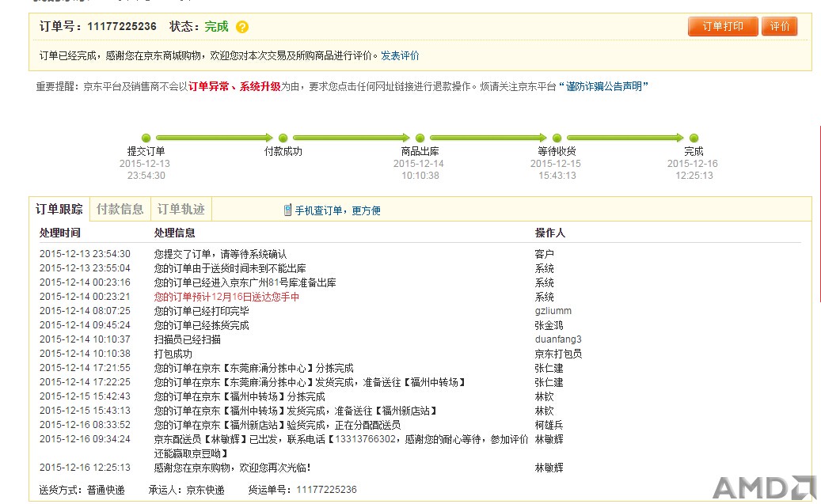Open the 手机查订单，更方便 link
The width and height of the screenshot is (821, 504).
click(x=338, y=210)
